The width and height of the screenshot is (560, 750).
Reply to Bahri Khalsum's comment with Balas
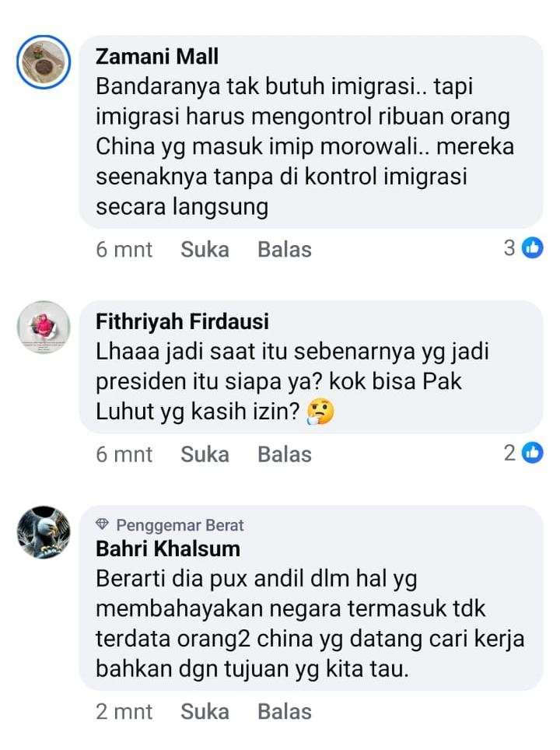coord(285,711)
